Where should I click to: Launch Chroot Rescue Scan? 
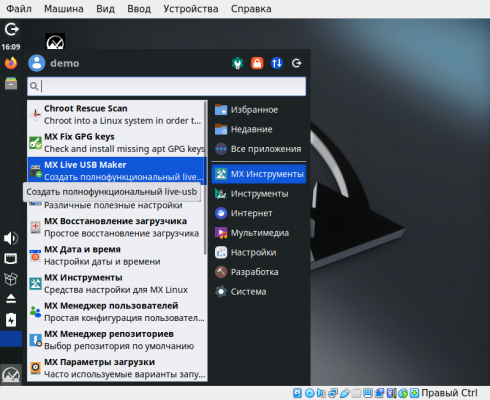pos(117,114)
